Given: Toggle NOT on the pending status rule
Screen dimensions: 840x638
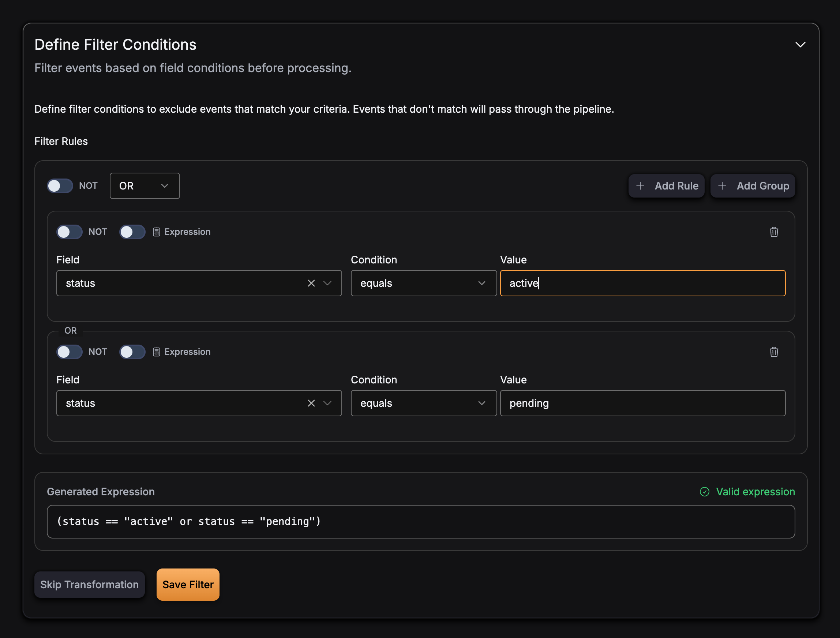Looking at the screenshot, I should (69, 352).
